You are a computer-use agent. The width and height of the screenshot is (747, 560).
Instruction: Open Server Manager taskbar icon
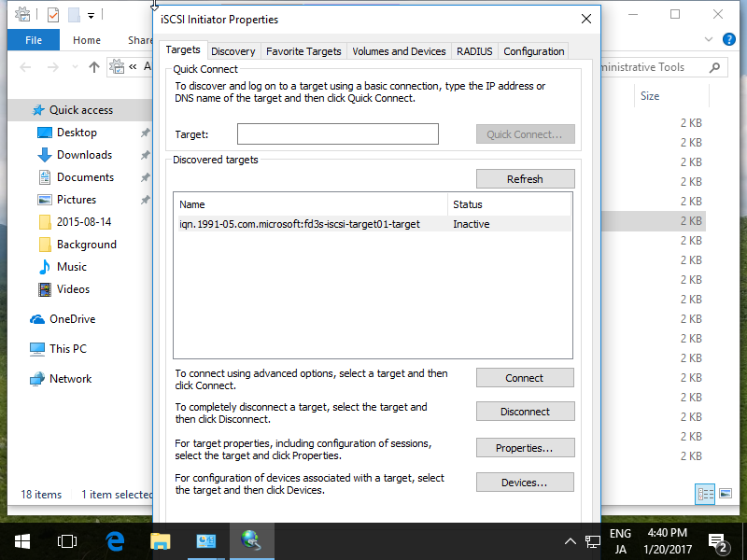click(x=205, y=541)
